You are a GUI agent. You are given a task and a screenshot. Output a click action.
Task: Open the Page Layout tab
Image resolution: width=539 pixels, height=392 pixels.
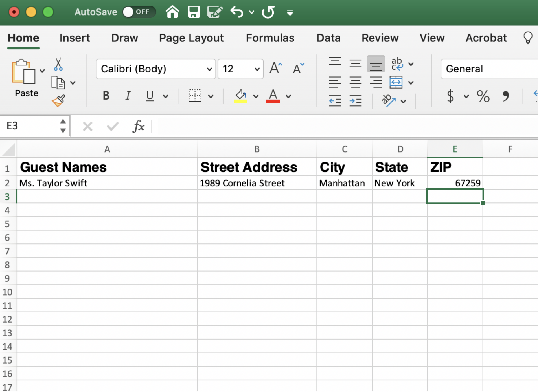(191, 38)
